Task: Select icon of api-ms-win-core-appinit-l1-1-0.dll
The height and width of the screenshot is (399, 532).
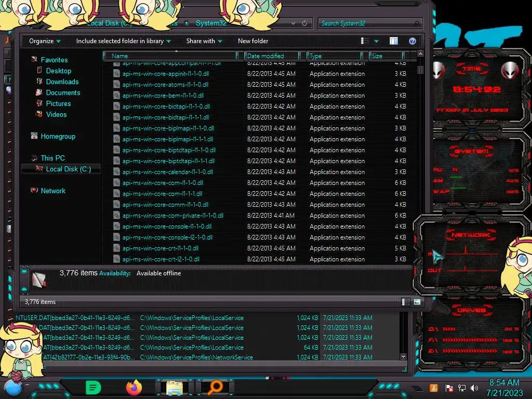Action: pyautogui.click(x=116, y=74)
